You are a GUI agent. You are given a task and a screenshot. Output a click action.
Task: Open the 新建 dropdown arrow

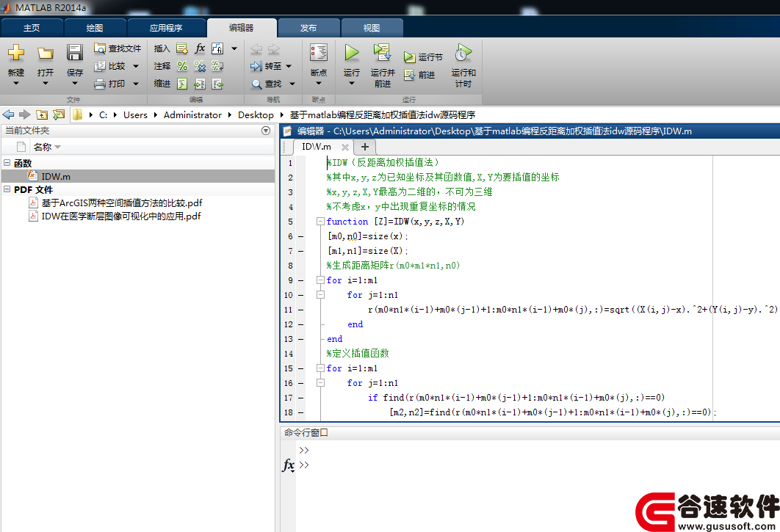pyautogui.click(x=16, y=83)
